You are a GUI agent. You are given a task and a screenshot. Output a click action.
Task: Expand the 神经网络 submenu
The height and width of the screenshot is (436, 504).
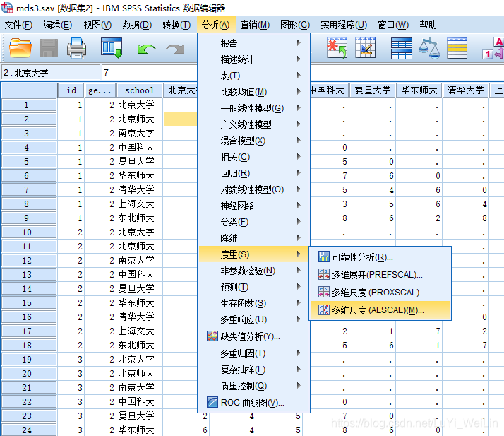click(253, 206)
